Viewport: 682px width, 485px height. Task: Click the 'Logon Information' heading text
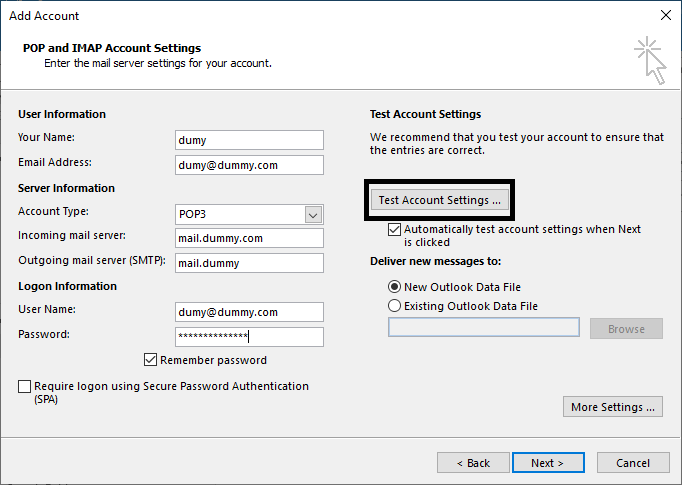[x=67, y=286]
